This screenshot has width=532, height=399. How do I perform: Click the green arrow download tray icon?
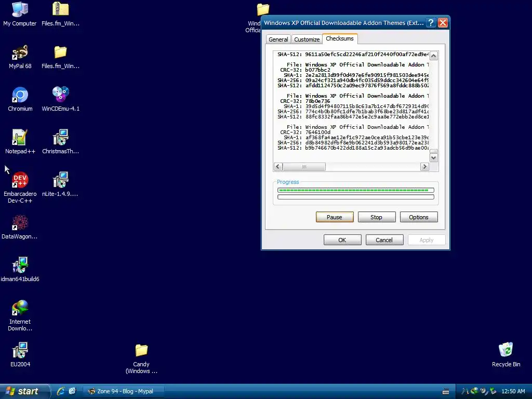pos(493,391)
